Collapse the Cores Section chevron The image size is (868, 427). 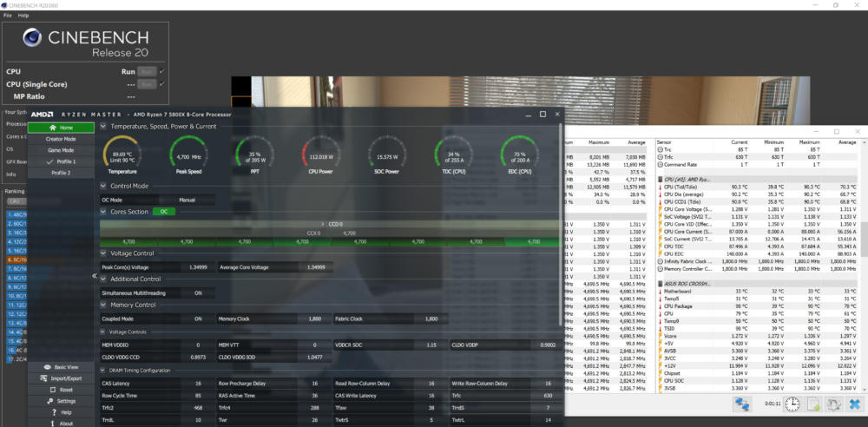[x=103, y=212]
